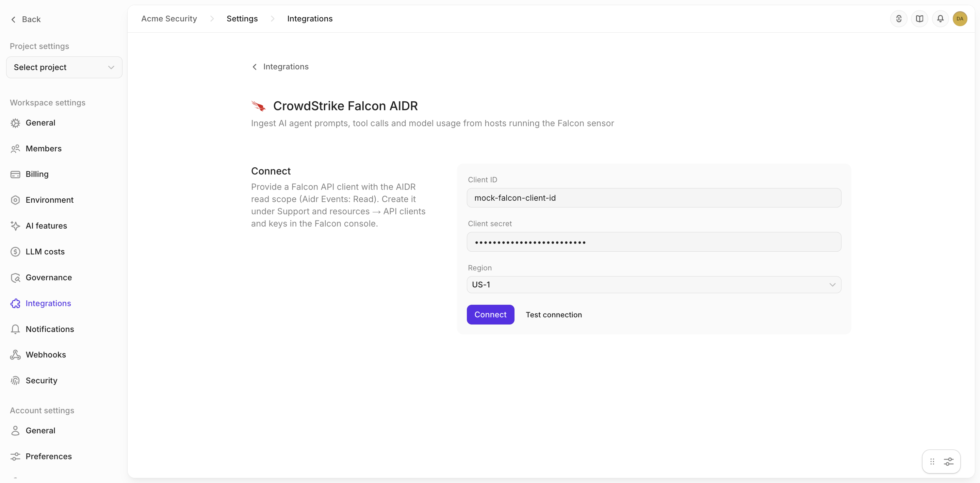Click the account General person icon
The width and height of the screenshot is (980, 483).
[x=15, y=431]
